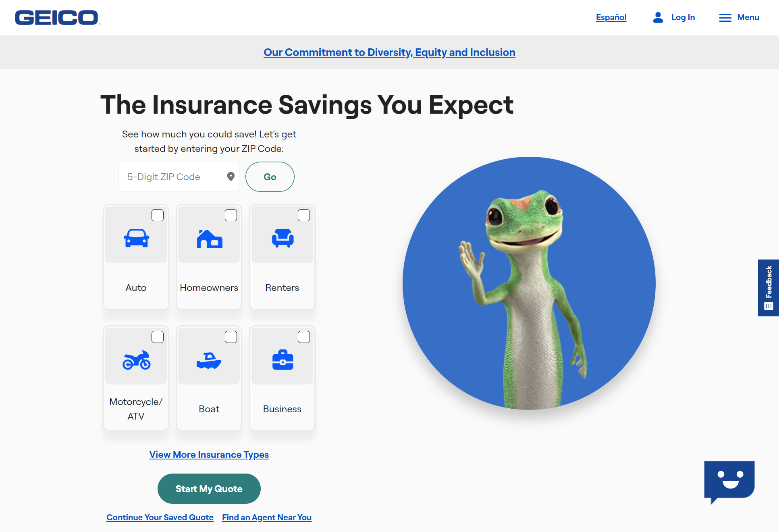This screenshot has height=532, width=779.
Task: Click the user account icon
Action: 658,17
